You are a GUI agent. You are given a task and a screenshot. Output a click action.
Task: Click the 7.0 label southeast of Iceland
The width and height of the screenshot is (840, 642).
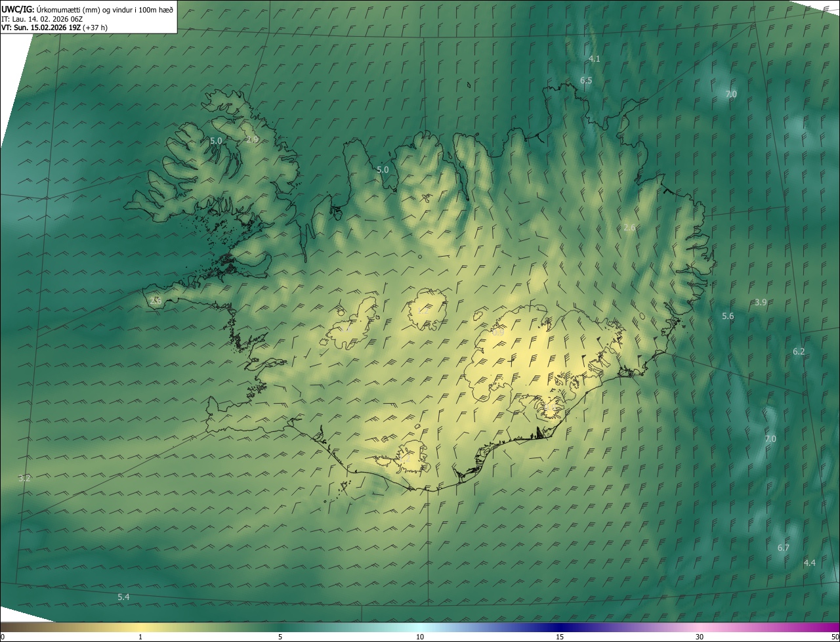[770, 439]
